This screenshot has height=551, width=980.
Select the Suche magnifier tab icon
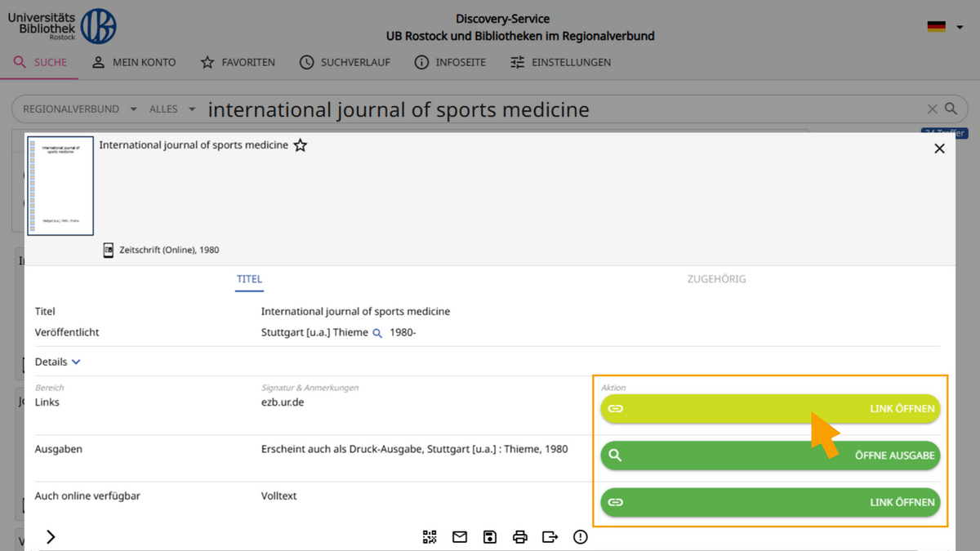20,61
